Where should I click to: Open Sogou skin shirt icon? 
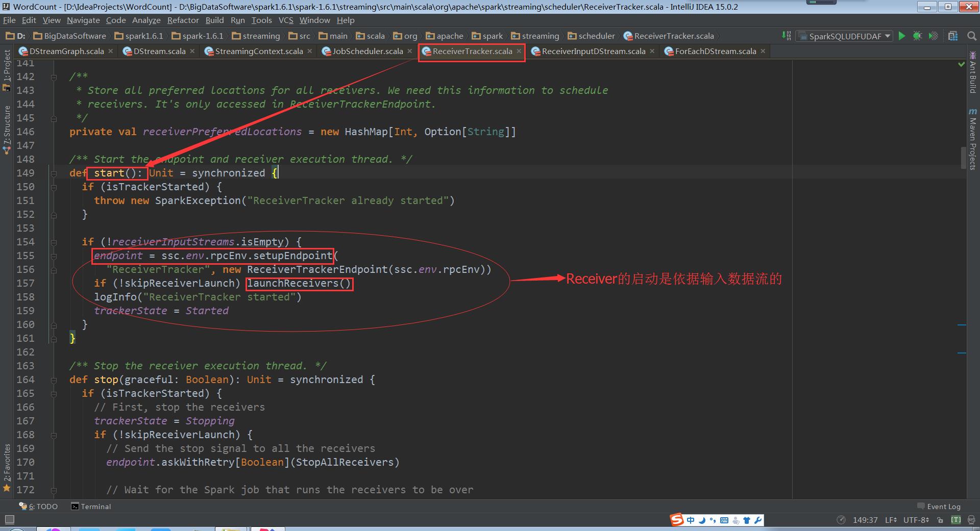[x=747, y=520]
